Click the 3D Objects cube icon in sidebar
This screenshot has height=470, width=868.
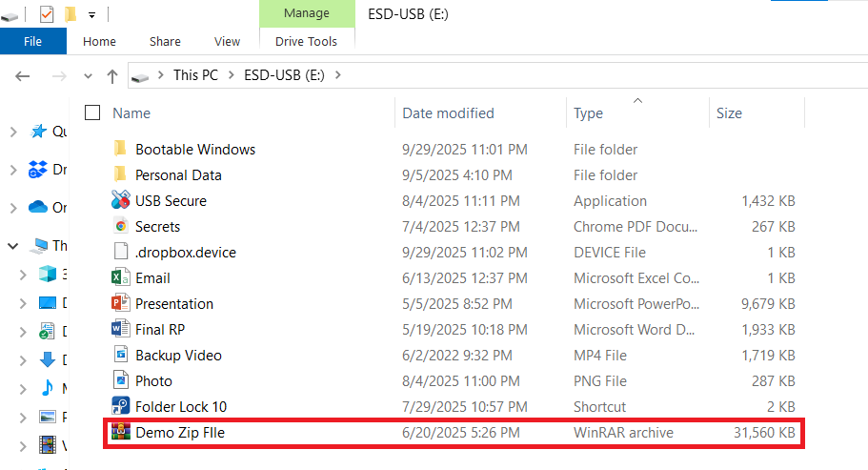tap(48, 274)
